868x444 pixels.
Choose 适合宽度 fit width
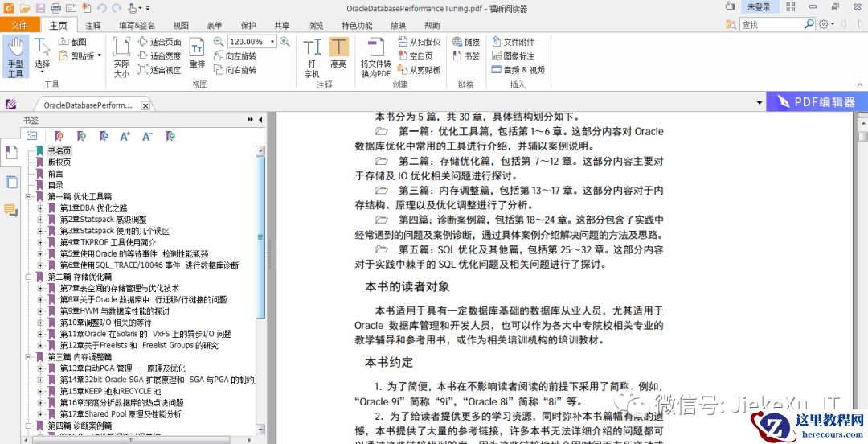tap(159, 56)
